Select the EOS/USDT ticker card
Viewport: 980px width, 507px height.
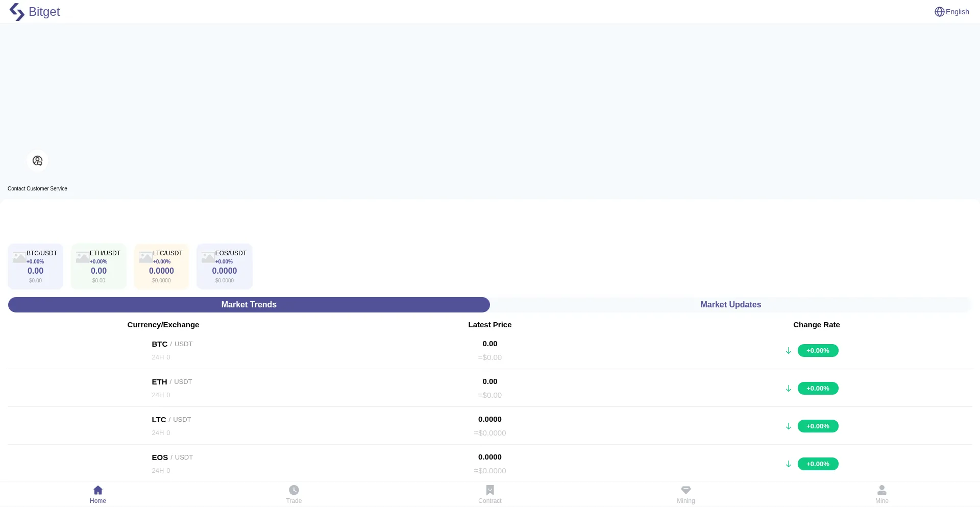[225, 267]
